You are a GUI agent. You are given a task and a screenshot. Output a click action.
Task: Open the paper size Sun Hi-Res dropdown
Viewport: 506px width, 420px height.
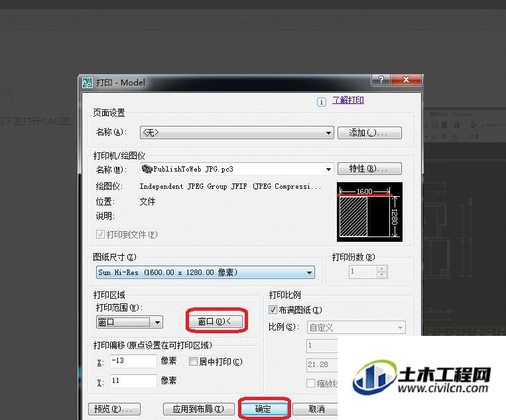pyautogui.click(x=205, y=272)
